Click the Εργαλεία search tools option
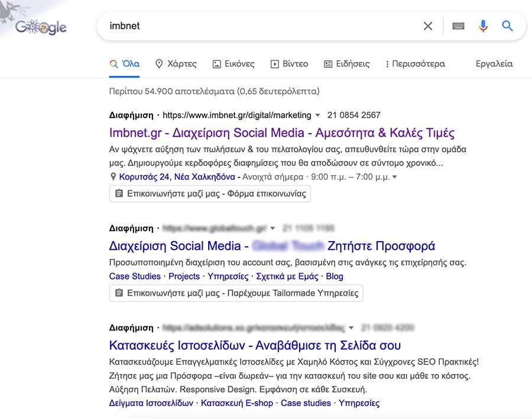This screenshot has height=419, width=532. [x=495, y=63]
